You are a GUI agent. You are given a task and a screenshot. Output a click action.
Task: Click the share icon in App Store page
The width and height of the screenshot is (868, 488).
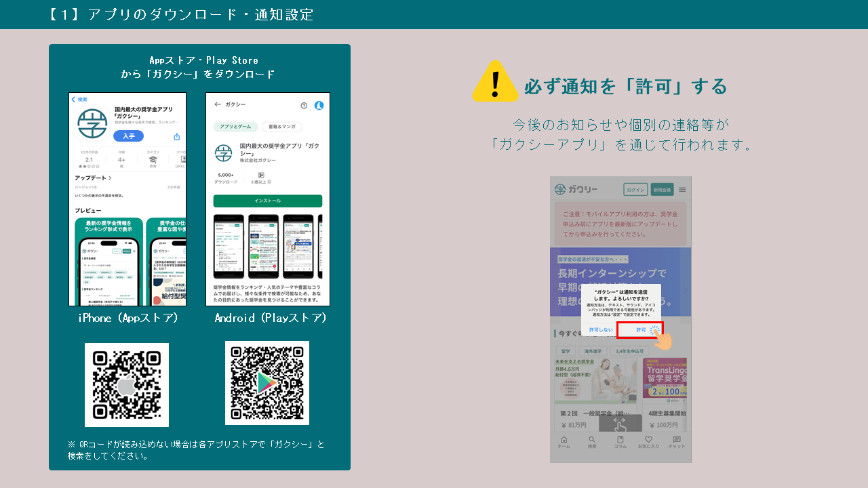coord(177,136)
